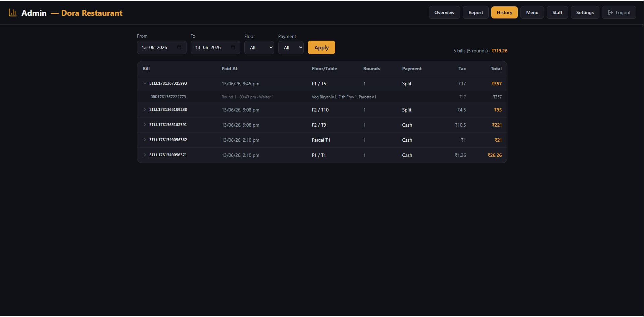
Task: Go to the Overview tab
Action: 444,12
